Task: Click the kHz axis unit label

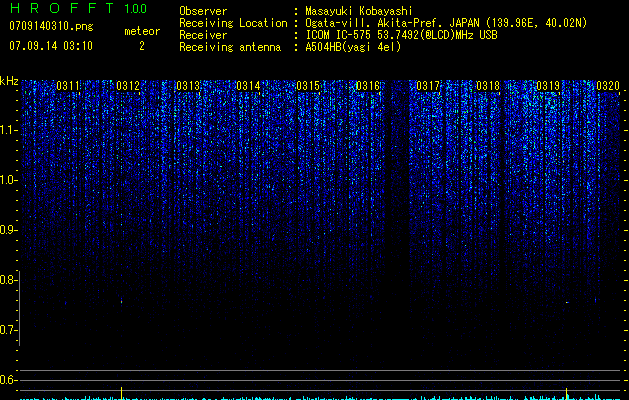Action: coord(9,81)
